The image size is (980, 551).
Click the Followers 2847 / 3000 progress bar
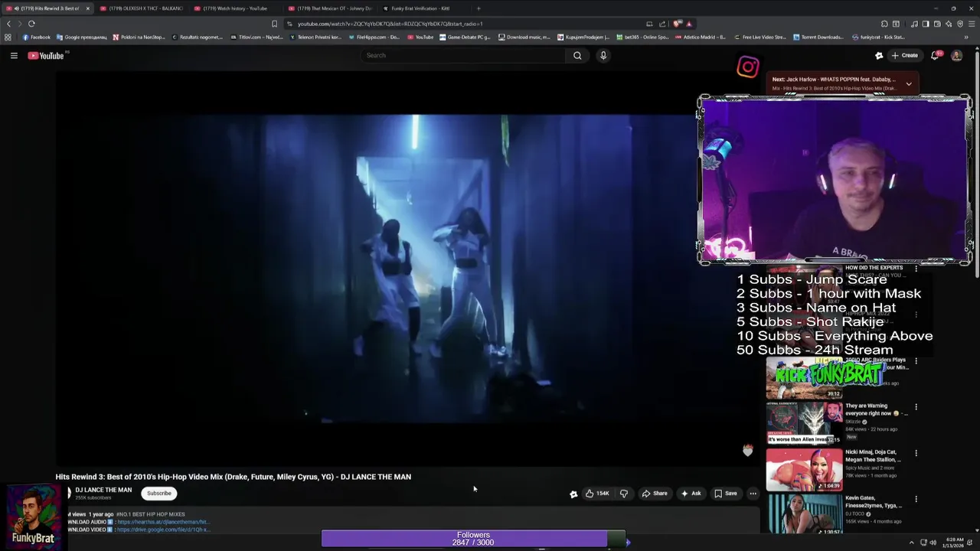(x=473, y=539)
